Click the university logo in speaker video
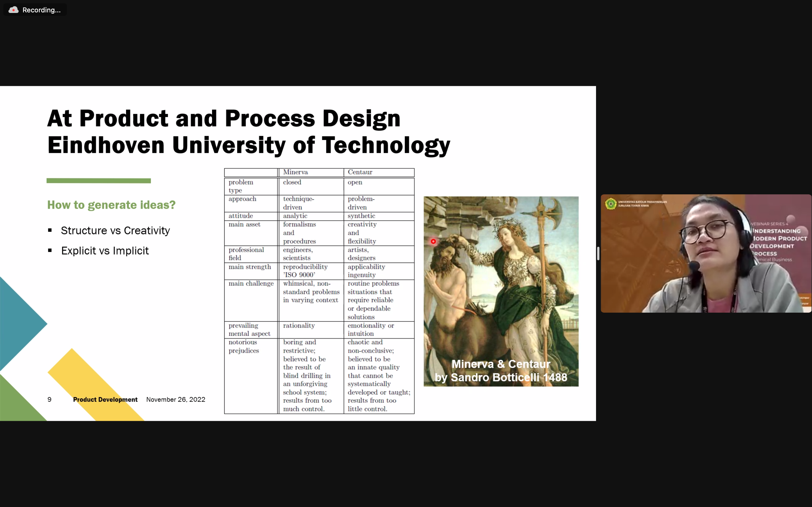812x507 pixels. [x=611, y=204]
